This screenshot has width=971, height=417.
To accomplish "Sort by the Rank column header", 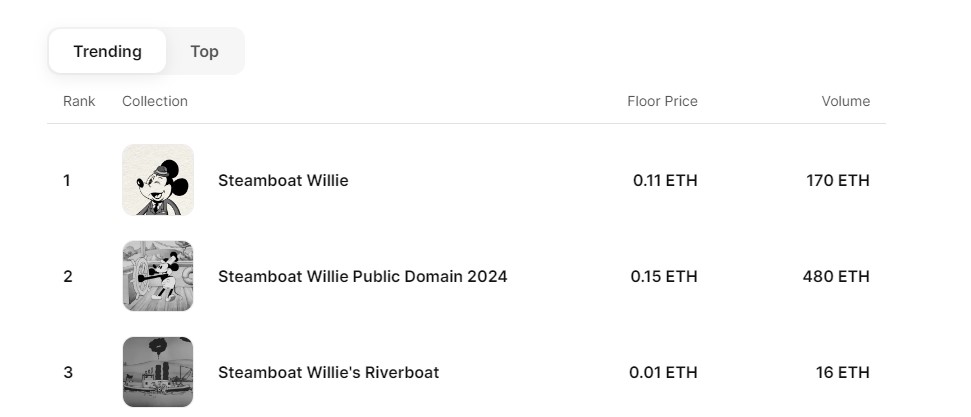I will pyautogui.click(x=79, y=101).
